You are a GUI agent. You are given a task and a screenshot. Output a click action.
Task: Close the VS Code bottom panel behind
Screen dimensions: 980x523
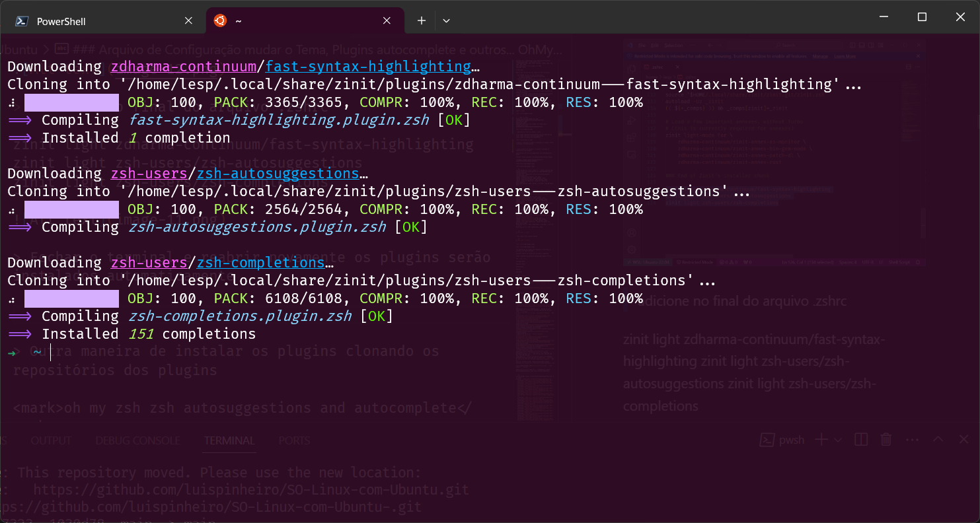963,440
